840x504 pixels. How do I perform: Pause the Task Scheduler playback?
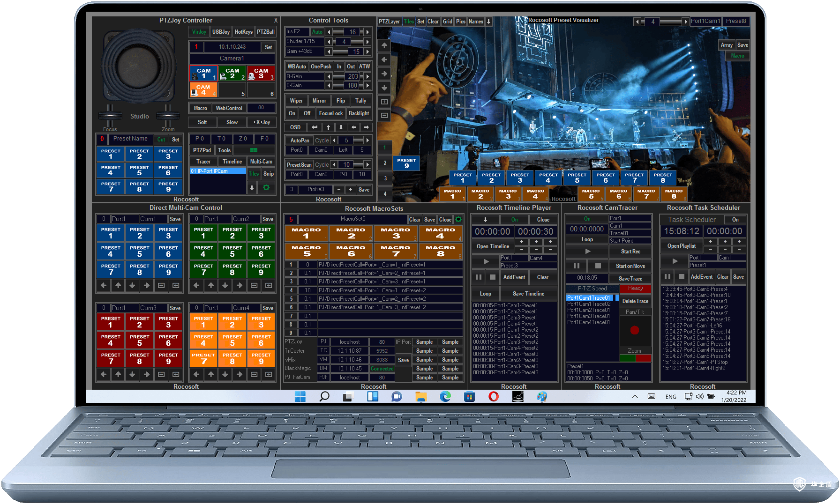[667, 277]
